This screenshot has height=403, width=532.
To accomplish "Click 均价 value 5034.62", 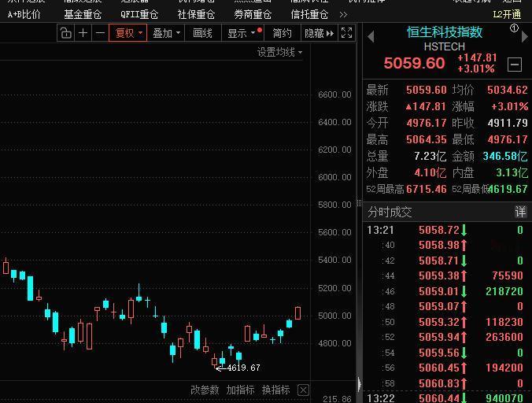I will click(508, 90).
